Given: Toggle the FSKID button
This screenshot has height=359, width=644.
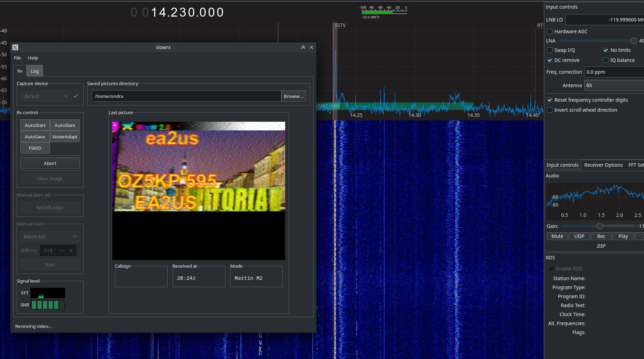Looking at the screenshot, I should [x=35, y=148].
